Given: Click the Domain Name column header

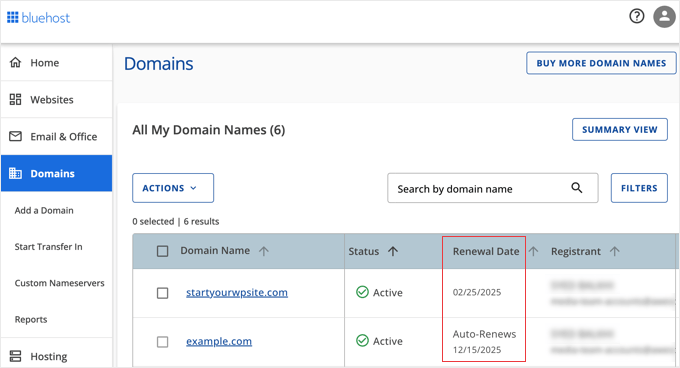Looking at the screenshot, I should 215,251.
